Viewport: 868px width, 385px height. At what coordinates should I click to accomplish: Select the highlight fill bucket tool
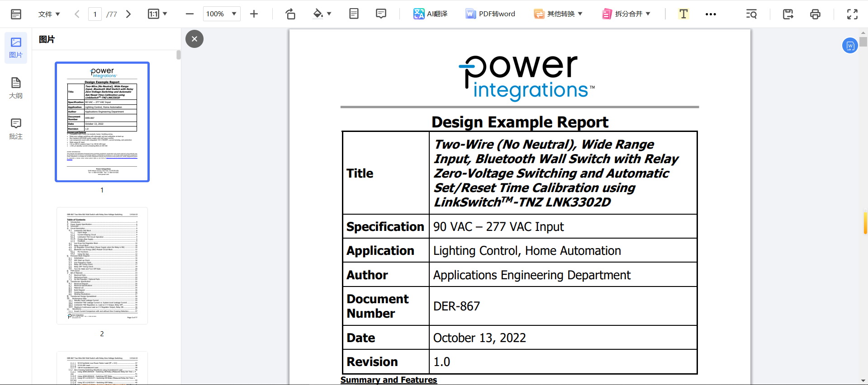pyautogui.click(x=318, y=14)
